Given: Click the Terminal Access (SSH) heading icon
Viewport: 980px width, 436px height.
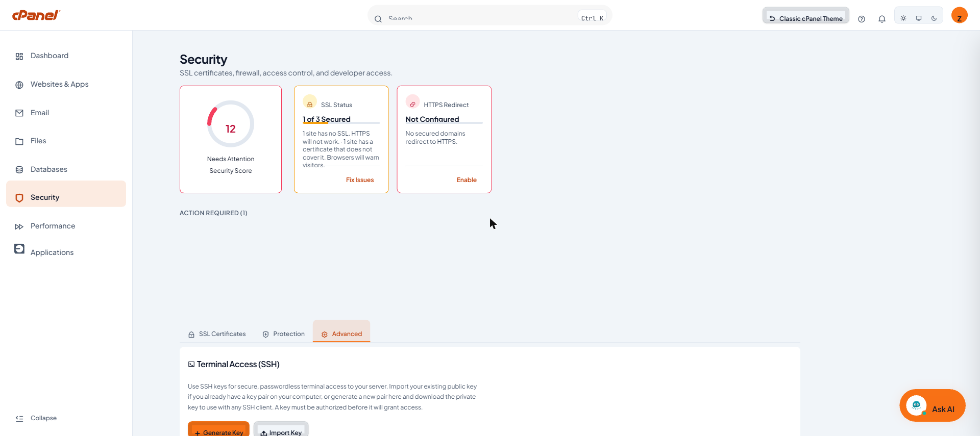Looking at the screenshot, I should click(191, 365).
